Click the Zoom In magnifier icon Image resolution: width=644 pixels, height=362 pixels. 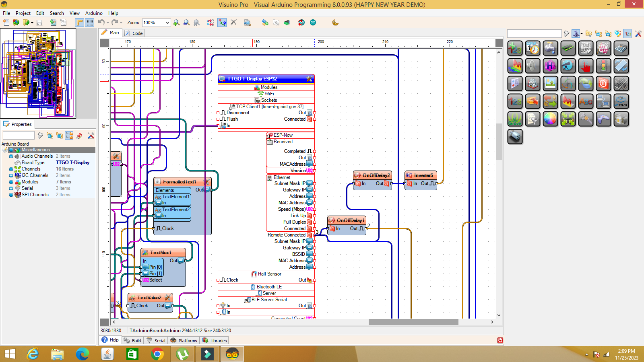pyautogui.click(x=177, y=23)
